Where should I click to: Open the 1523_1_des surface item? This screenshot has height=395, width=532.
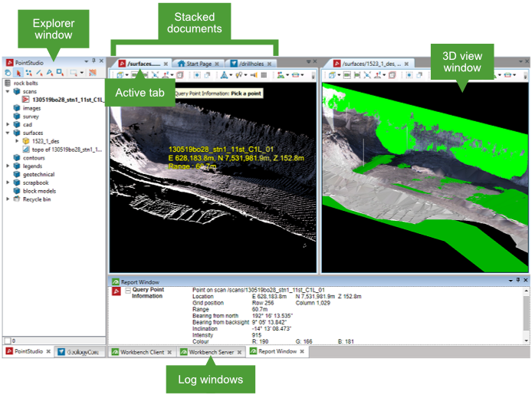46,141
